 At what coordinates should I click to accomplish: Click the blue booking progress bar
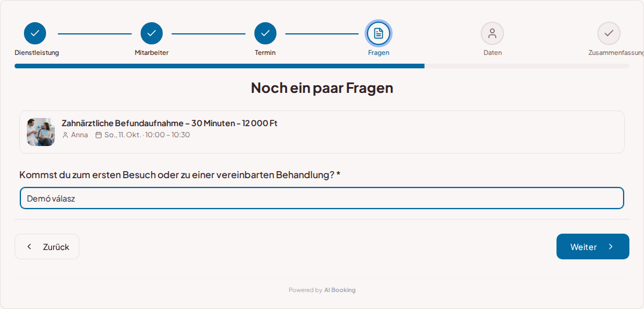coord(219,66)
